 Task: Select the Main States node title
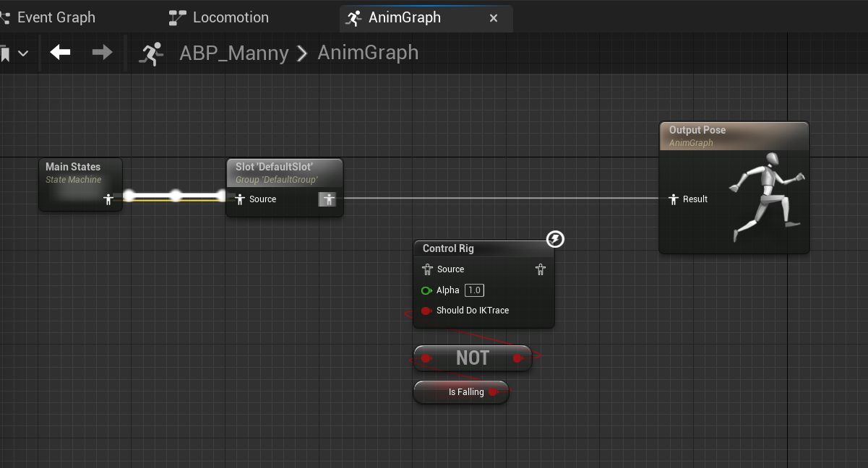pyautogui.click(x=73, y=167)
